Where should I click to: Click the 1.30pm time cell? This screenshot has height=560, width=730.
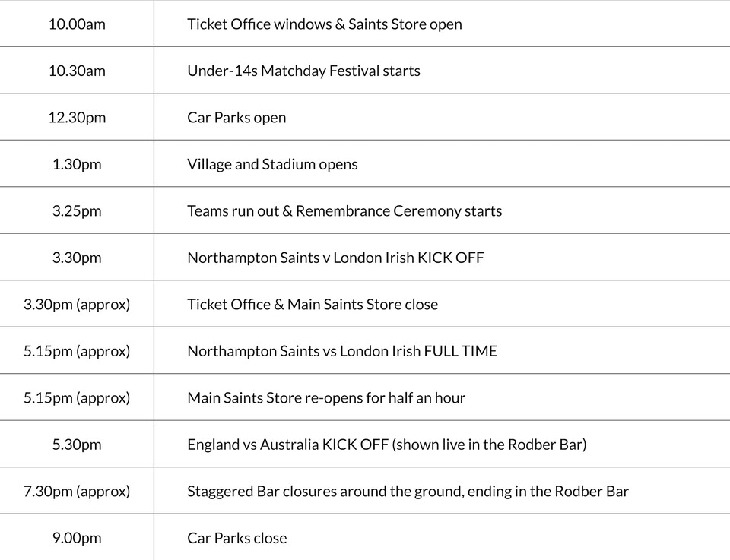tap(77, 164)
